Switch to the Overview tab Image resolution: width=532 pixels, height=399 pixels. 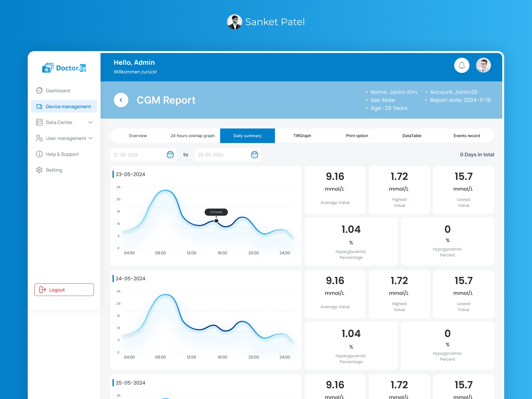click(138, 136)
